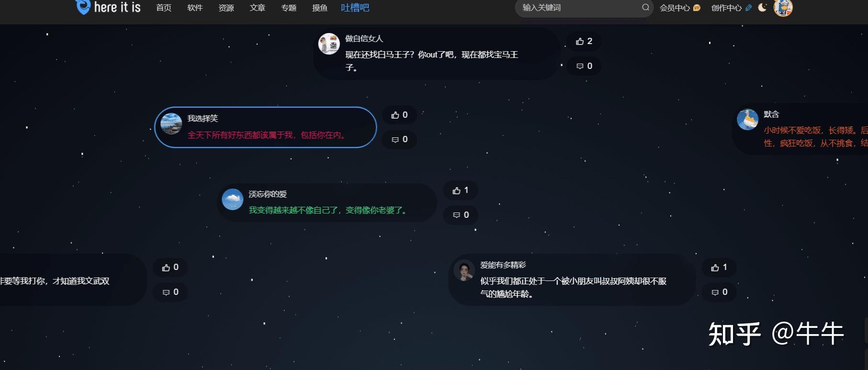Viewport: 868px width, 370px height.
Task: Select the highlighted 我选择笑 comment bubble
Action: 266,127
